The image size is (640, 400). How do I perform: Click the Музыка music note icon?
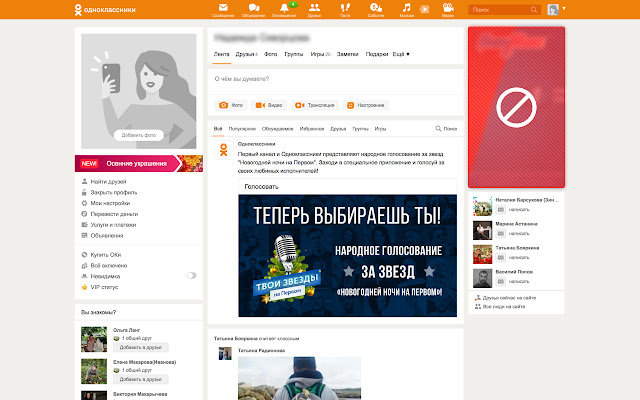tap(406, 9)
